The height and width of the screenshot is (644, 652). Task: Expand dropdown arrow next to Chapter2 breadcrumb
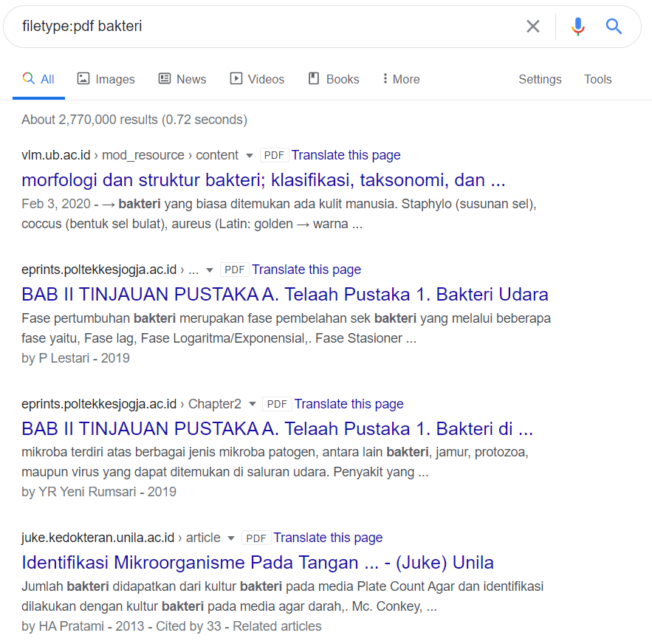[253, 405]
